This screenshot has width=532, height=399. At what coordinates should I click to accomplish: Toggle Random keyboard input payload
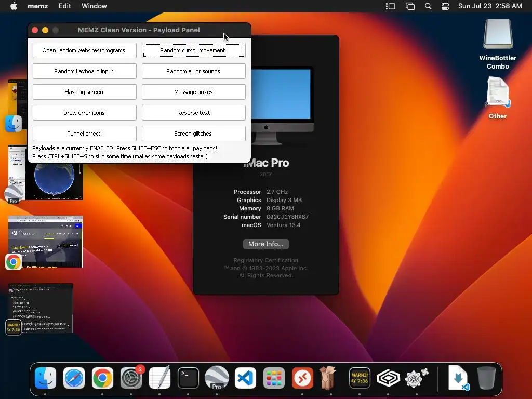coord(85,71)
